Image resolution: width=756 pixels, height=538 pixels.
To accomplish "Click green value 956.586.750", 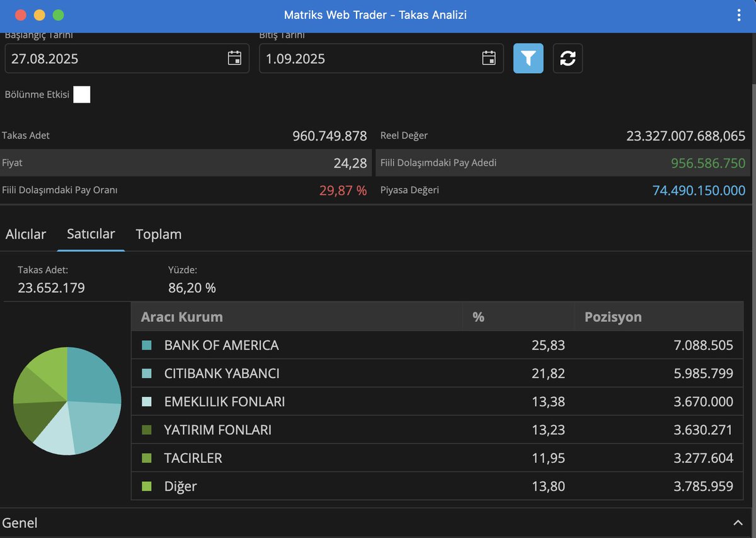I will coord(708,163).
